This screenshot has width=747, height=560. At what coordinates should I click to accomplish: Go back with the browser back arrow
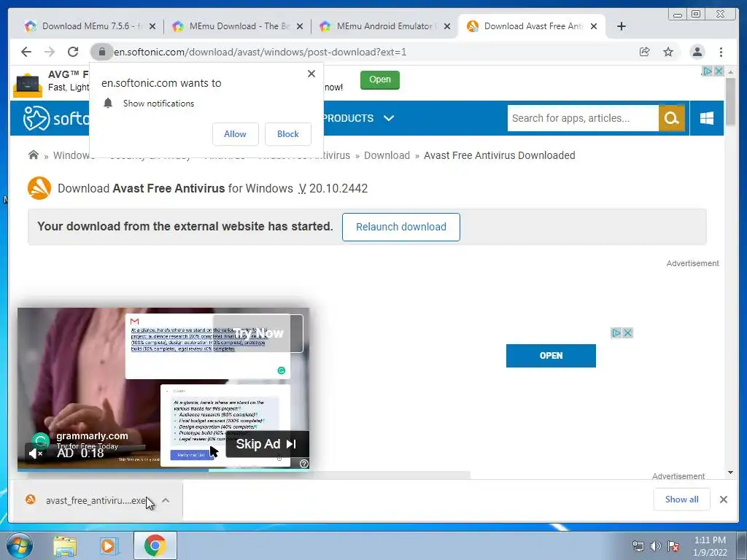[26, 52]
